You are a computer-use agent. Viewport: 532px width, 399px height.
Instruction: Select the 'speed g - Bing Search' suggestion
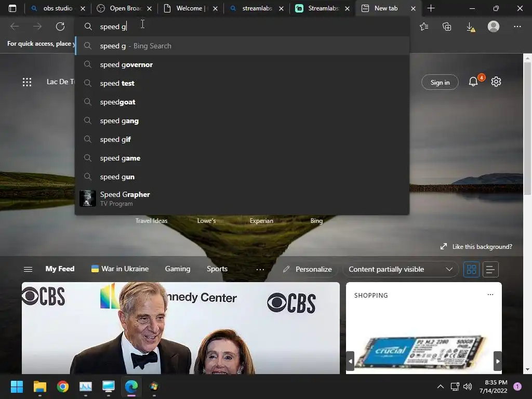(x=242, y=46)
